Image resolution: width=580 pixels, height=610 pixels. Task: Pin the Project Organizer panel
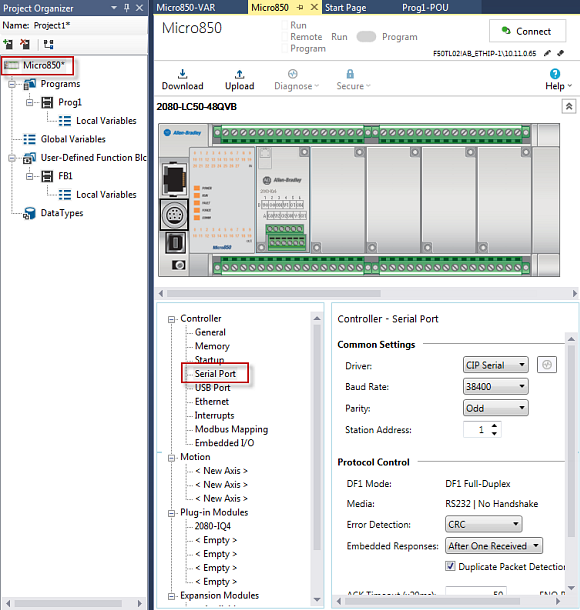127,7
